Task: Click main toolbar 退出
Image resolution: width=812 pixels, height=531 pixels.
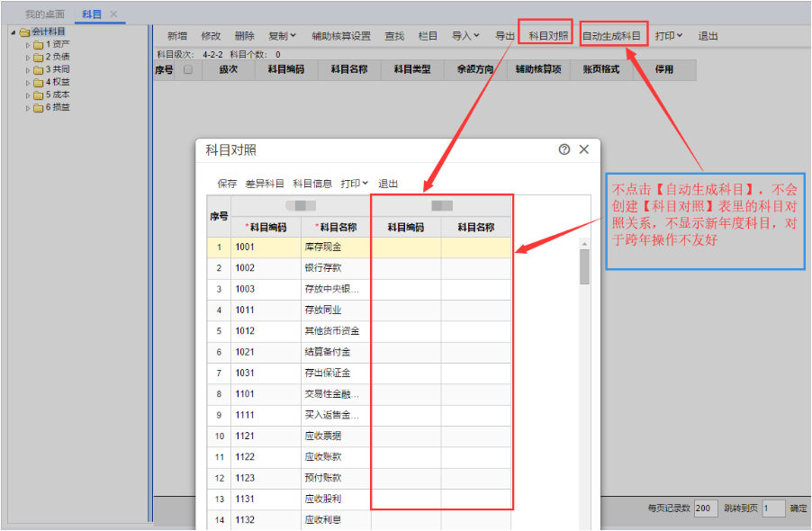Action: click(x=708, y=36)
